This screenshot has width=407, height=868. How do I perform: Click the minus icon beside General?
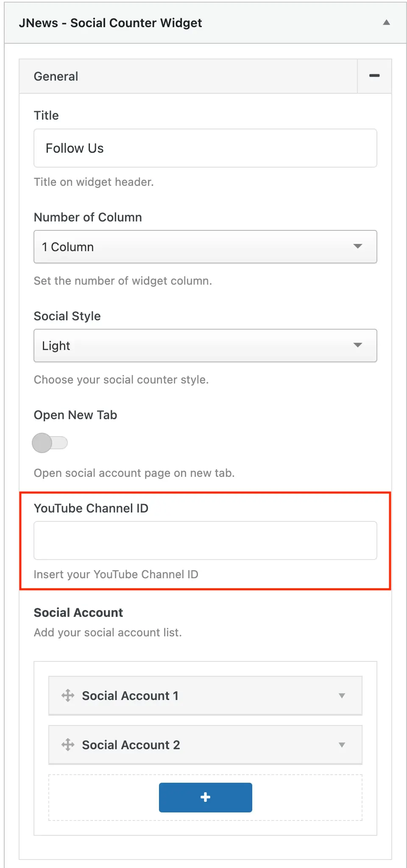coord(374,76)
